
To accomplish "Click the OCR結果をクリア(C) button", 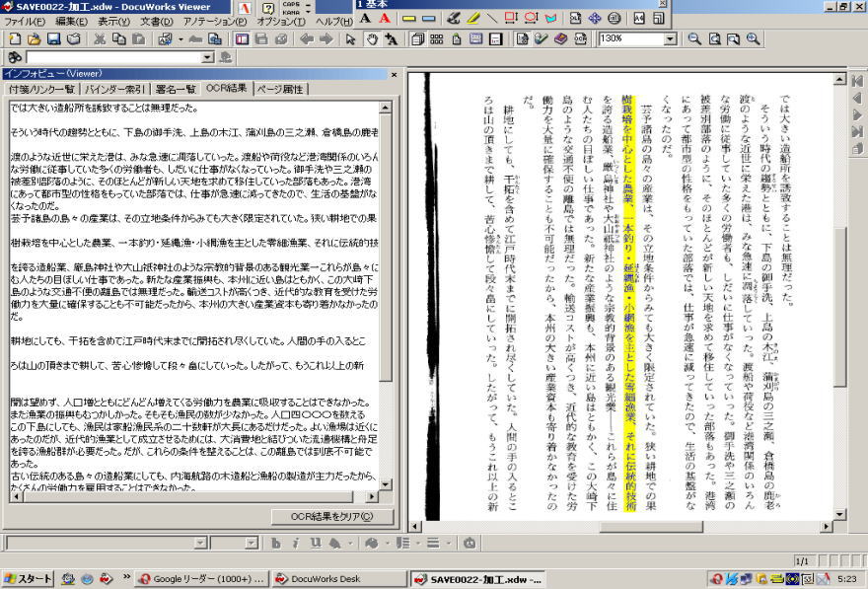I will 332,516.
